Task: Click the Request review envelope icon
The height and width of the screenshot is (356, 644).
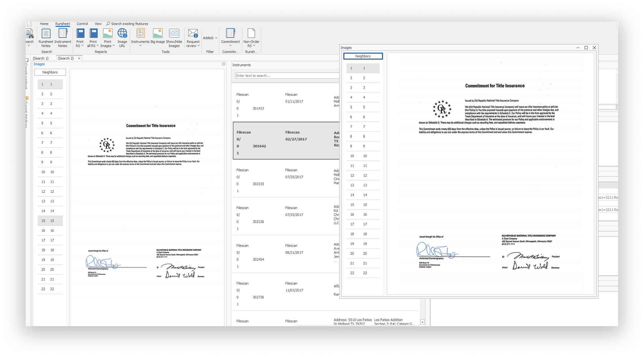Action: tap(193, 33)
